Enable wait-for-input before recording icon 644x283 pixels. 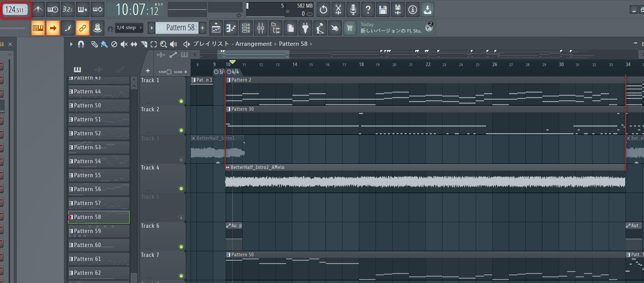coord(53,10)
